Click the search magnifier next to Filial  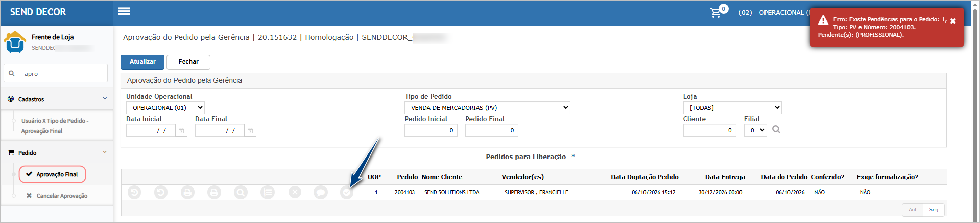tap(776, 130)
